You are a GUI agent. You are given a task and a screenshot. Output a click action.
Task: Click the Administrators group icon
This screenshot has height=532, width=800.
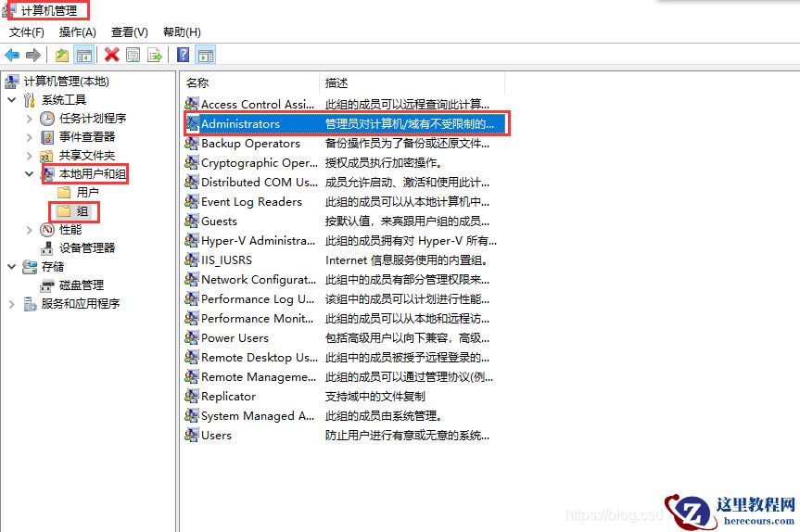[x=192, y=124]
